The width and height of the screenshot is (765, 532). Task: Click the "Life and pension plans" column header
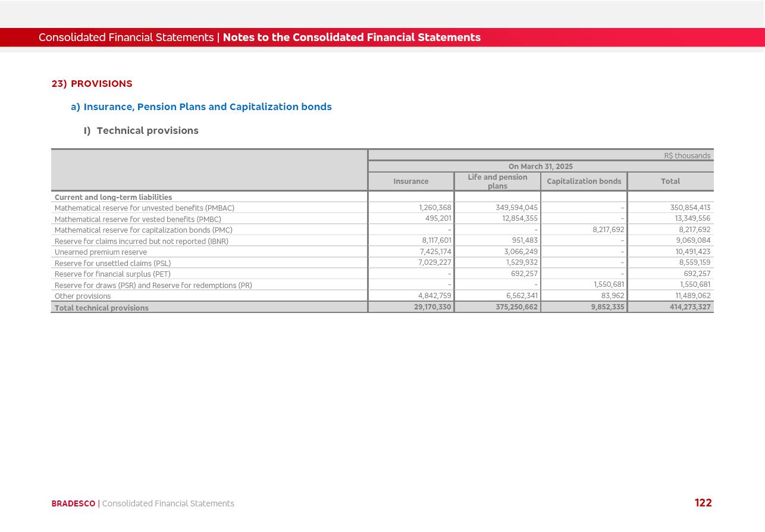point(497,181)
